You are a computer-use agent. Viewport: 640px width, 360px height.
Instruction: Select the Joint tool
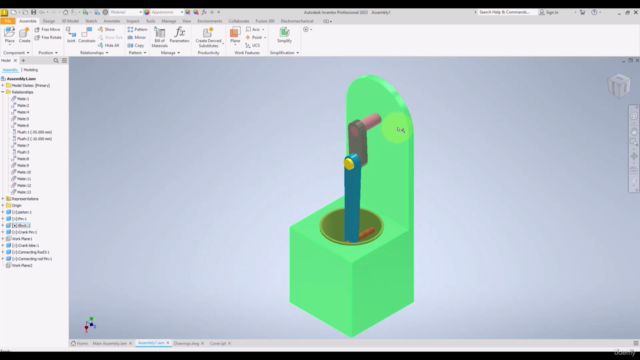pyautogui.click(x=71, y=35)
